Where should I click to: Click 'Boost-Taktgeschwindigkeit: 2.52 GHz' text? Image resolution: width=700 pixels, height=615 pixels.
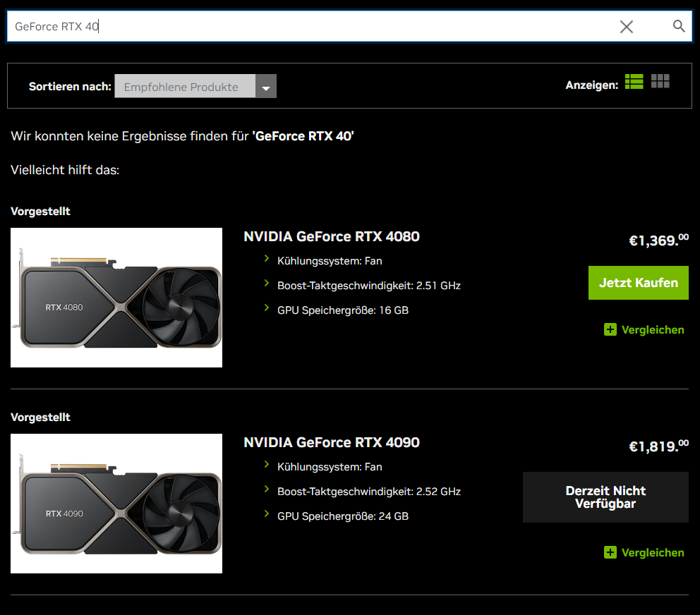coord(369,492)
